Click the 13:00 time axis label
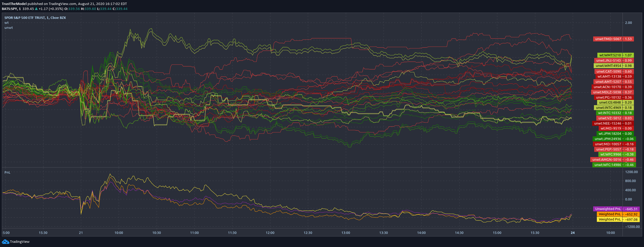The image size is (644, 247). (346, 233)
